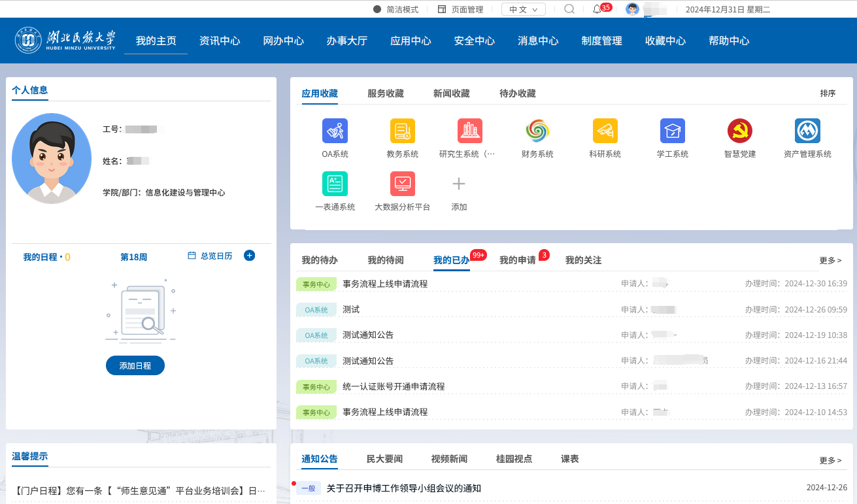The image size is (857, 504).
Task: Expand 更多 in the to-do panel
Action: tap(830, 260)
